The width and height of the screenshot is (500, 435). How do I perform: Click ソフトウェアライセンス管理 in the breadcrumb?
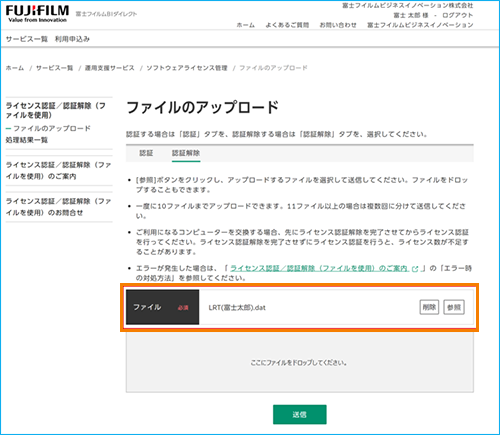(187, 68)
